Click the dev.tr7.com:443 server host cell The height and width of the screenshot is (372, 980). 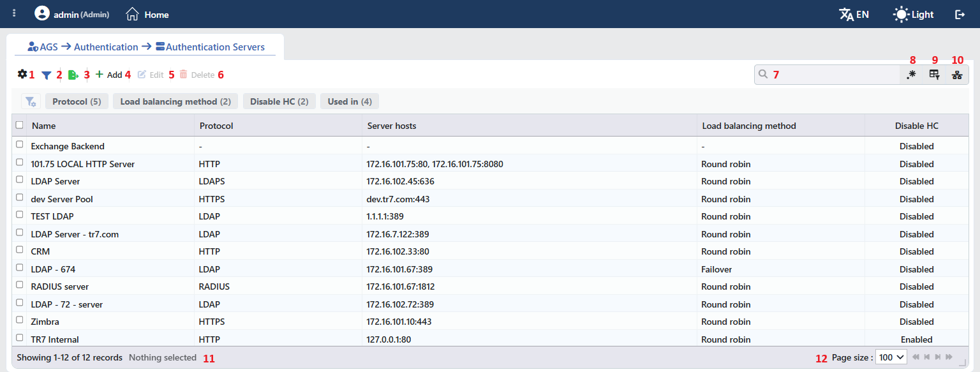pos(398,199)
